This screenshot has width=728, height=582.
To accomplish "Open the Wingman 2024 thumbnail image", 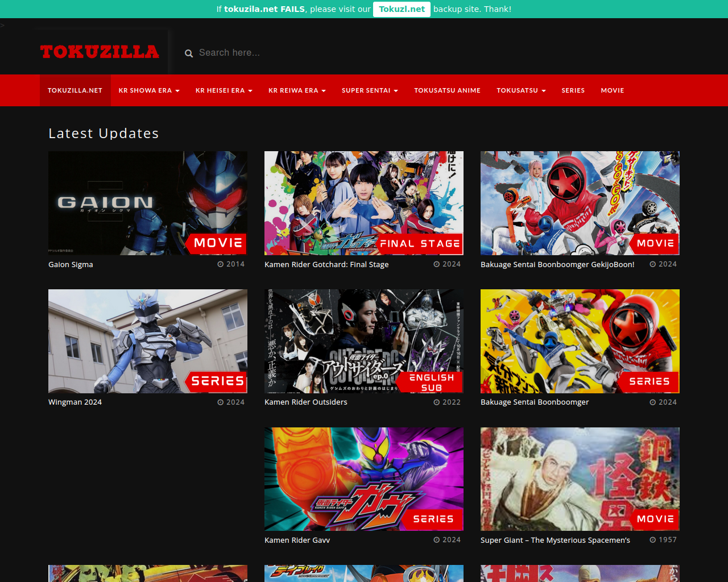I will 148,341.
